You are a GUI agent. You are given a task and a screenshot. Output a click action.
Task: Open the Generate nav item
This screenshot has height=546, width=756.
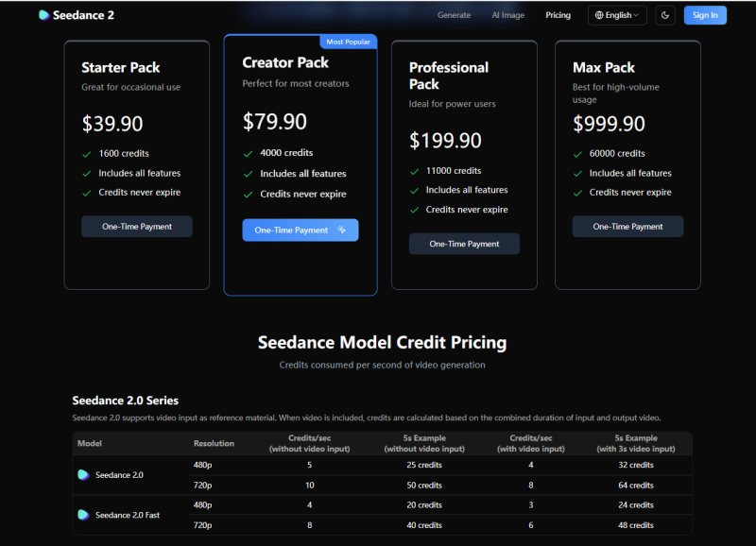pos(454,15)
